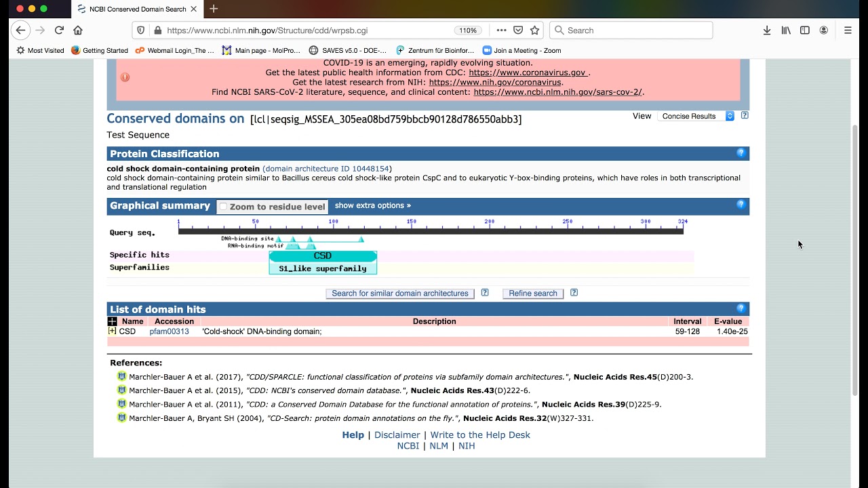The height and width of the screenshot is (488, 868).
Task: Toggle the sidebar view icon
Action: point(805,30)
